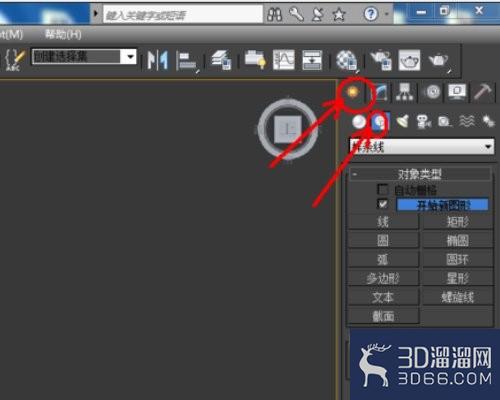
Task: Click the keyword search input field
Action: [183, 15]
